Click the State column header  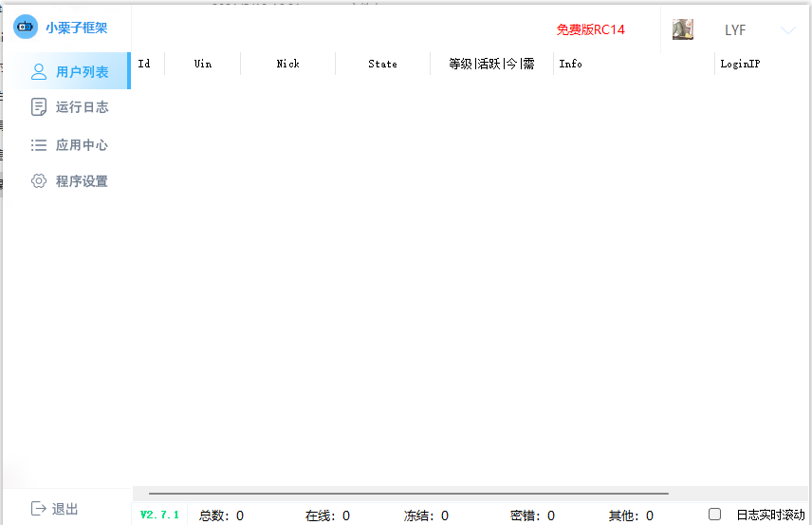coord(382,64)
